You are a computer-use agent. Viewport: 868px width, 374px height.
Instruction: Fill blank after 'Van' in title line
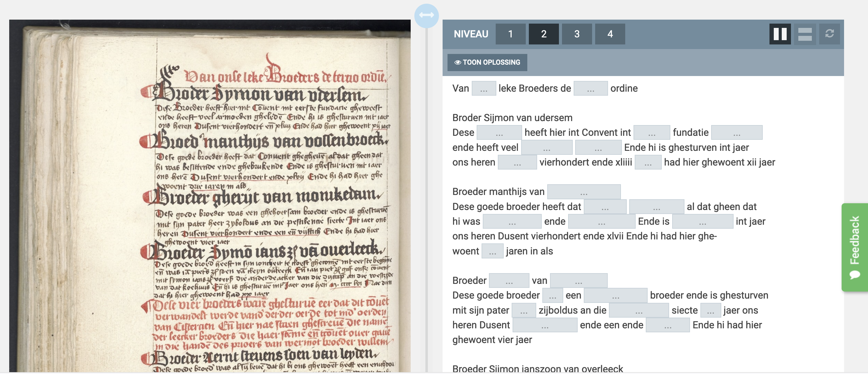click(483, 89)
